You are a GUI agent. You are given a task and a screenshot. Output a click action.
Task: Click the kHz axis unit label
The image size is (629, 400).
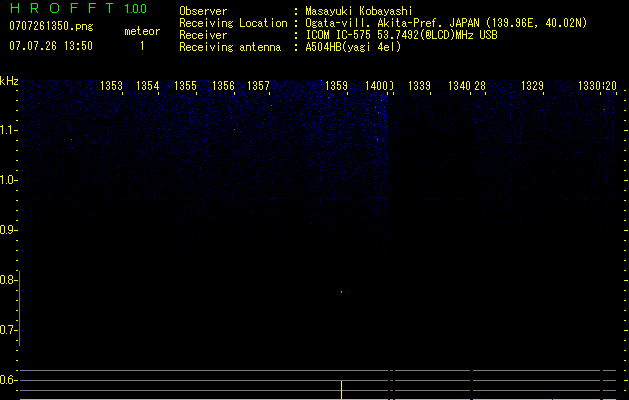(9, 81)
